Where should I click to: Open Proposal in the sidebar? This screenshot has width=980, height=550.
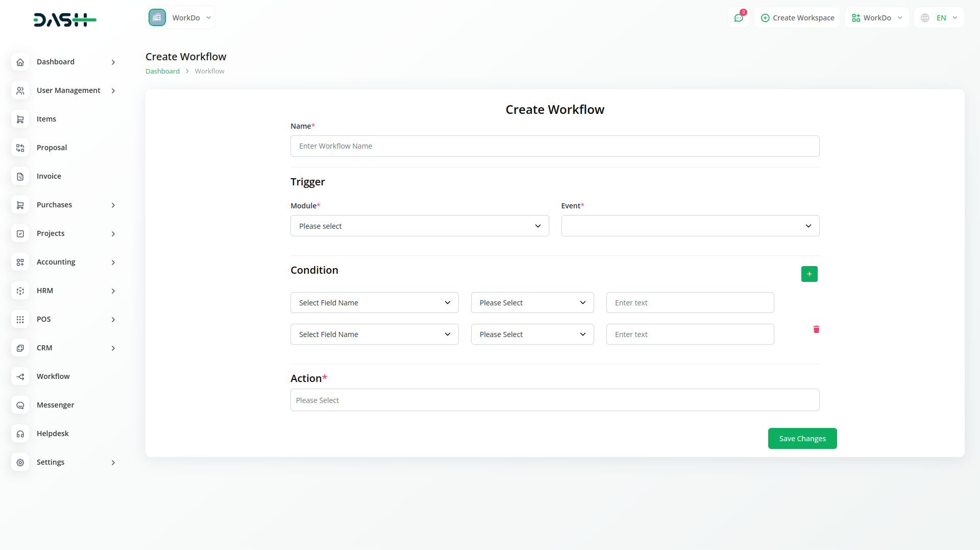tap(52, 148)
